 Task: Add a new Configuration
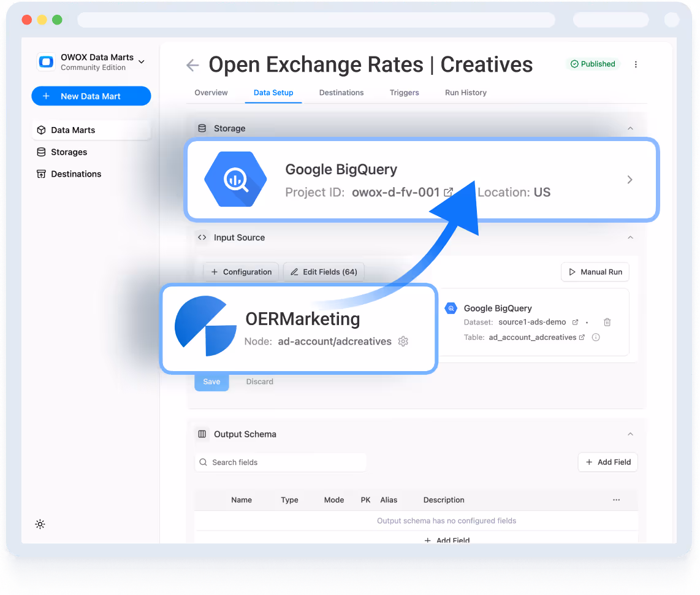[x=241, y=272]
